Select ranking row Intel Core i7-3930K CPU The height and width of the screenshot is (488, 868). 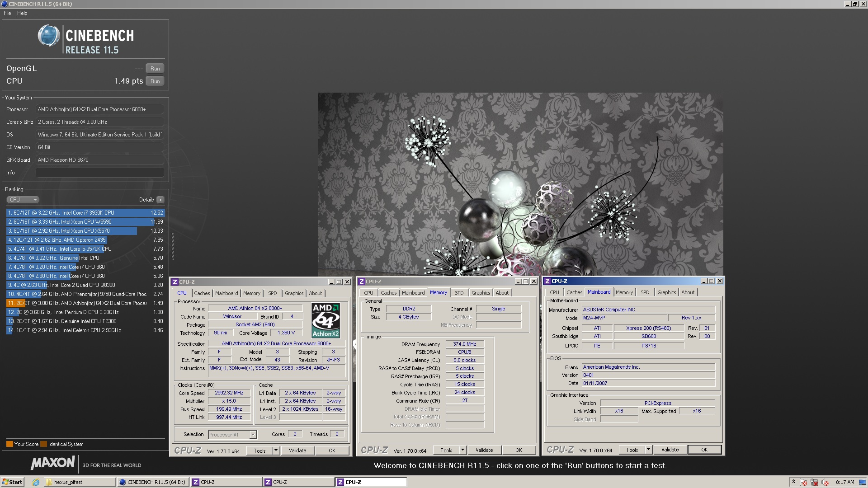point(85,213)
